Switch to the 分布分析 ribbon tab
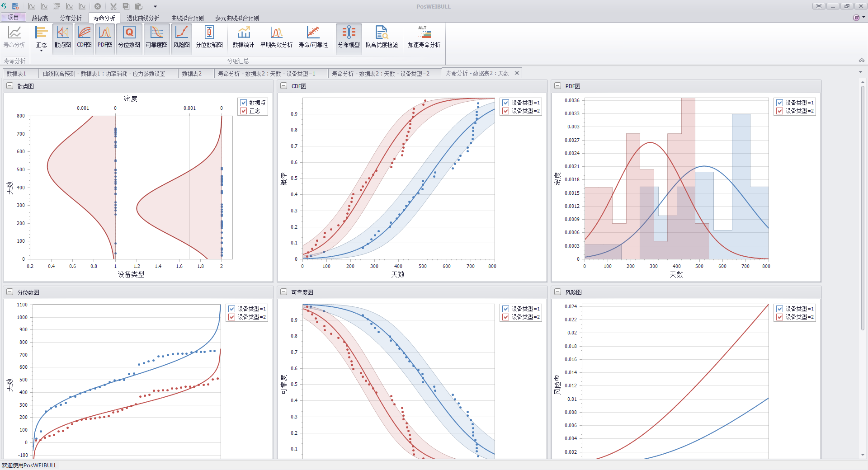Viewport: 868px width, 470px height. click(x=71, y=18)
